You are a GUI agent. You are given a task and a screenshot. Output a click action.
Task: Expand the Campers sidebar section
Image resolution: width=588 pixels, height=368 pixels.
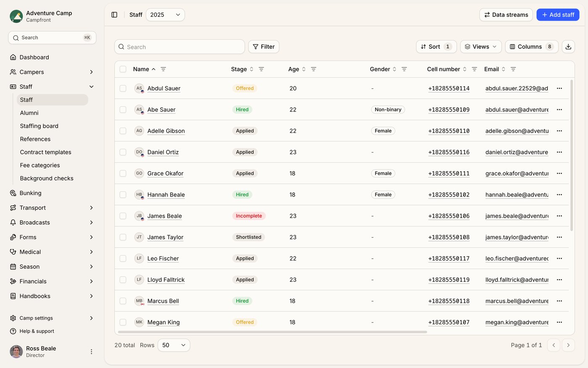pyautogui.click(x=91, y=72)
